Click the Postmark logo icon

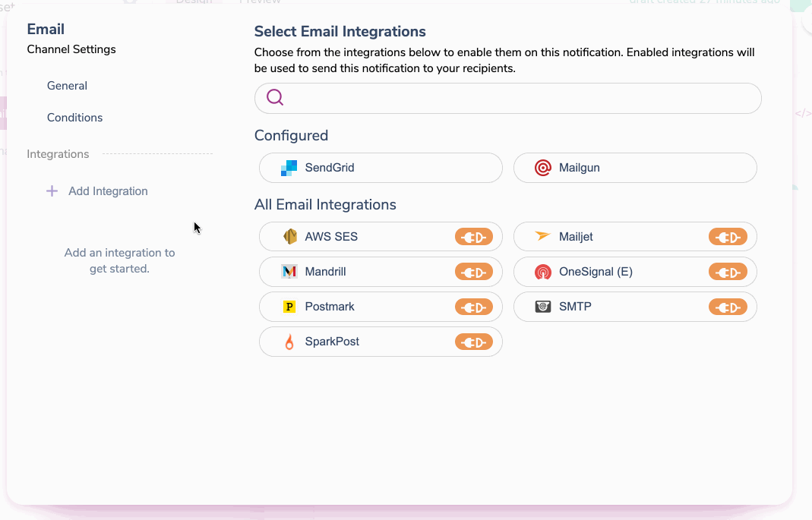(x=289, y=307)
